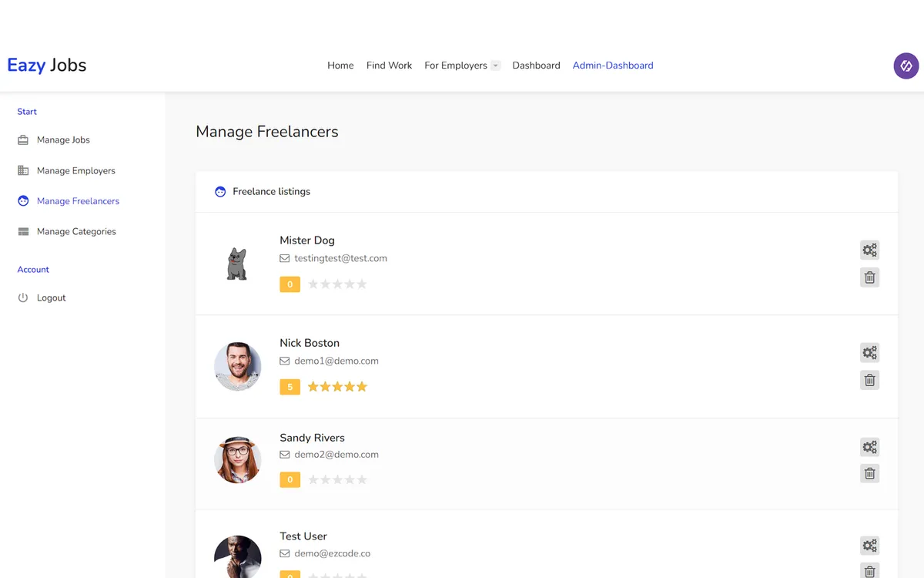Click email testingtest@test.com
This screenshot has width=924, height=578.
point(340,259)
